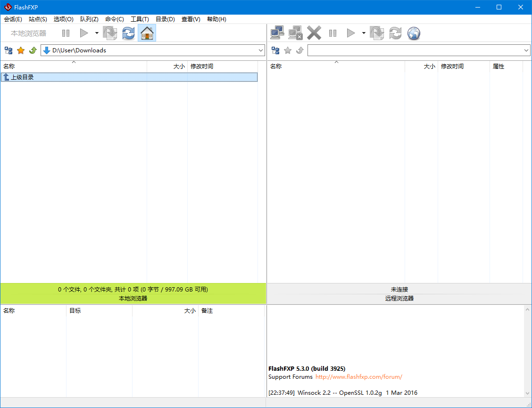Open the 站点(S) menu
Viewport: 532px width, 408px height.
(38, 19)
